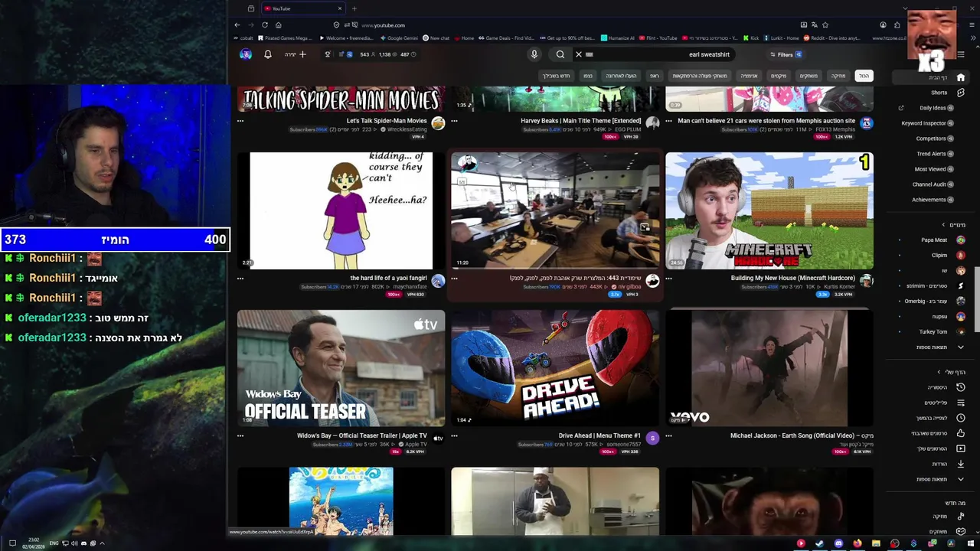Click the Home icon in sidebar
The width and height of the screenshot is (980, 551).
click(961, 77)
